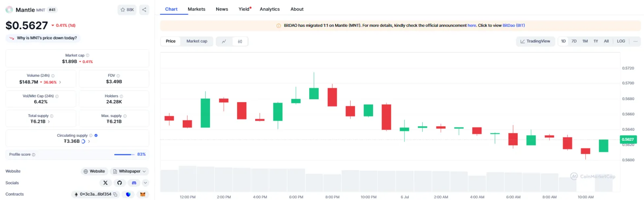The width and height of the screenshot is (644, 200).
Task: Open the News tab
Action: pos(222,9)
